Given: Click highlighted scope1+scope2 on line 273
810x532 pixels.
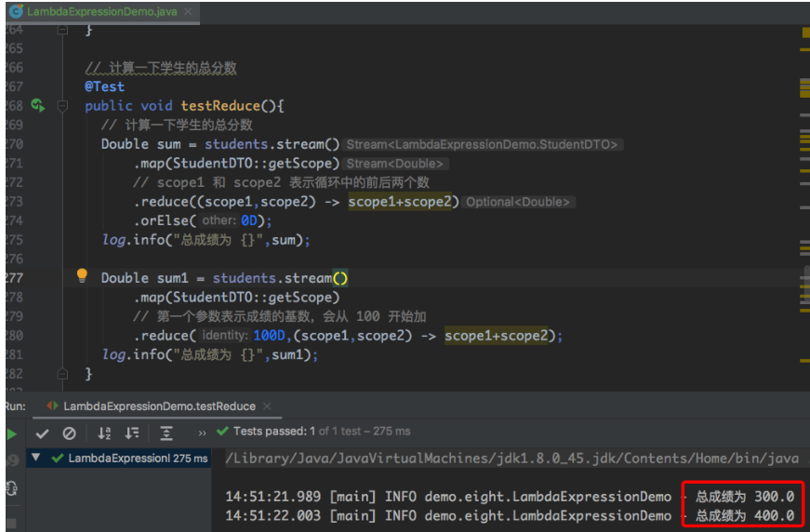Looking at the screenshot, I should [401, 202].
